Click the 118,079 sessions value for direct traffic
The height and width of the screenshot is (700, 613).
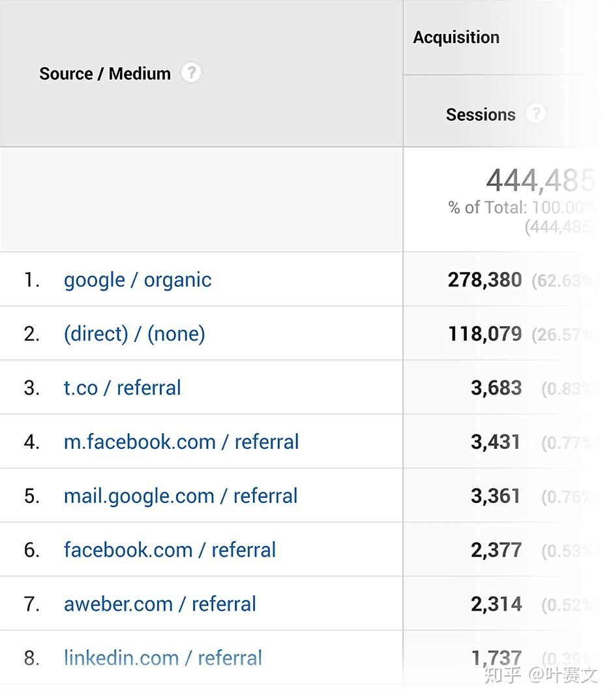[x=485, y=333]
